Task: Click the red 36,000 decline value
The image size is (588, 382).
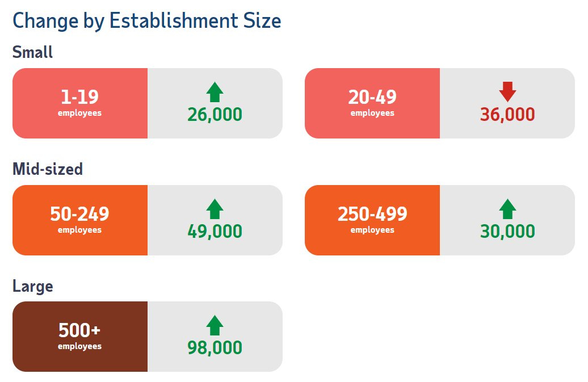Action: pos(507,115)
